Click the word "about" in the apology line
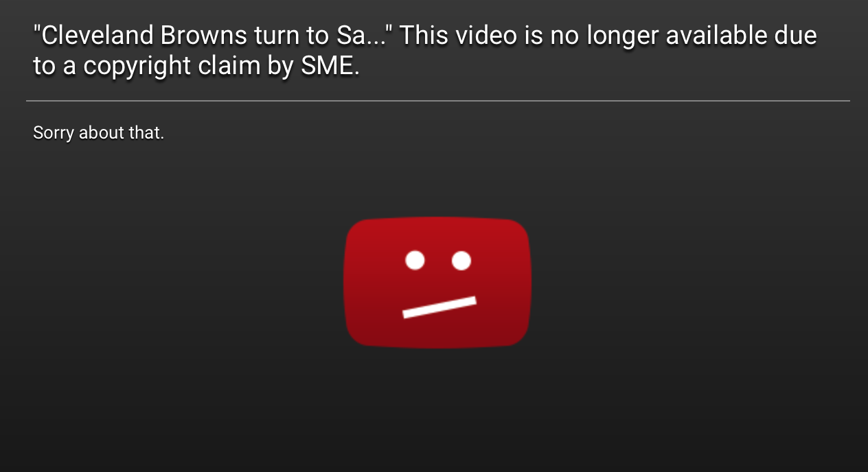This screenshot has height=472, width=868. click(102, 132)
